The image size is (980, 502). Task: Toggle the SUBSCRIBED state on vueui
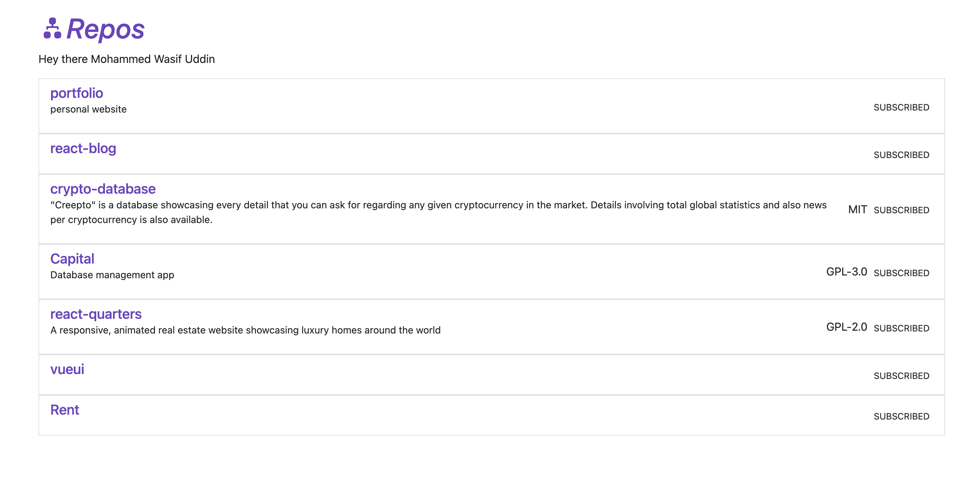coord(902,376)
